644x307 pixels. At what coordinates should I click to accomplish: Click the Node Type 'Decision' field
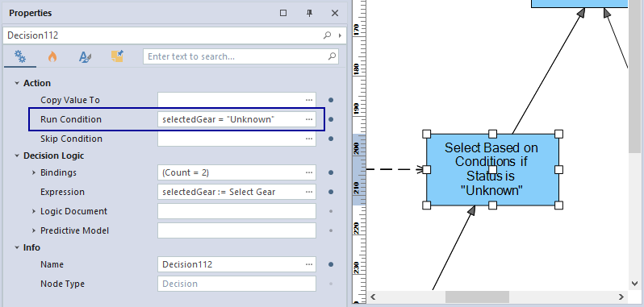click(236, 284)
